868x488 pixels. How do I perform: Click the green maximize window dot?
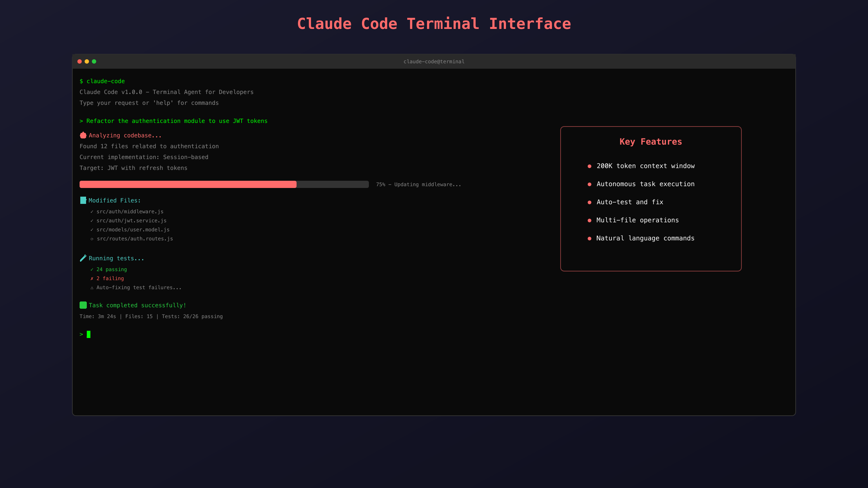[x=94, y=61]
